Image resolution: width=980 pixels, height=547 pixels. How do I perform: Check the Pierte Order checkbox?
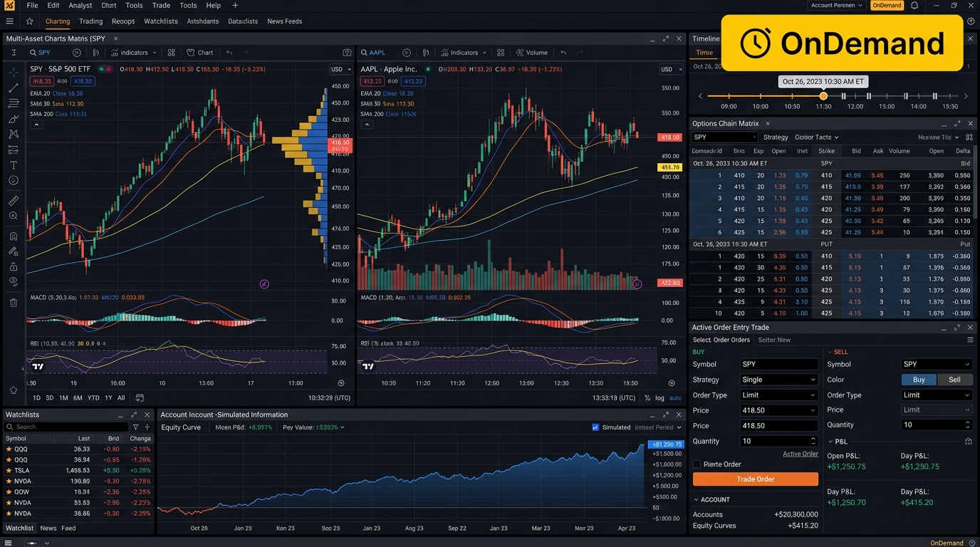[697, 464]
